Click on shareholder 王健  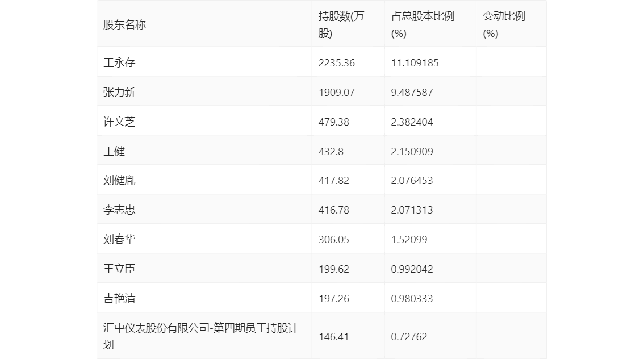(x=114, y=151)
